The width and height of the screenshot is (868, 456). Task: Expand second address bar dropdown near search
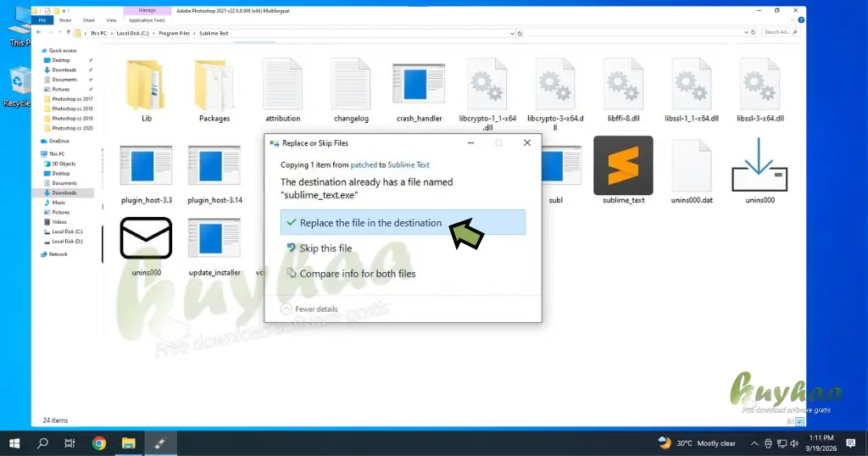point(746,33)
